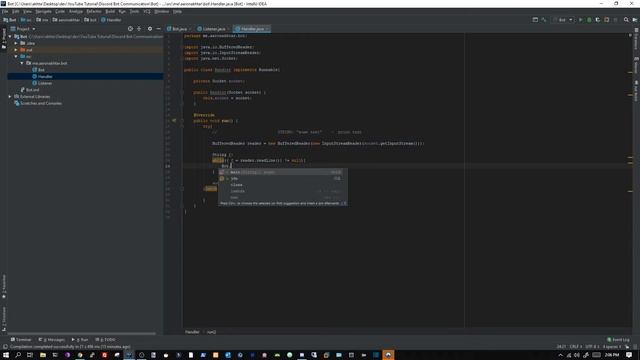The image size is (640, 360).
Task: Open the Navigate menu
Action: point(43,11)
